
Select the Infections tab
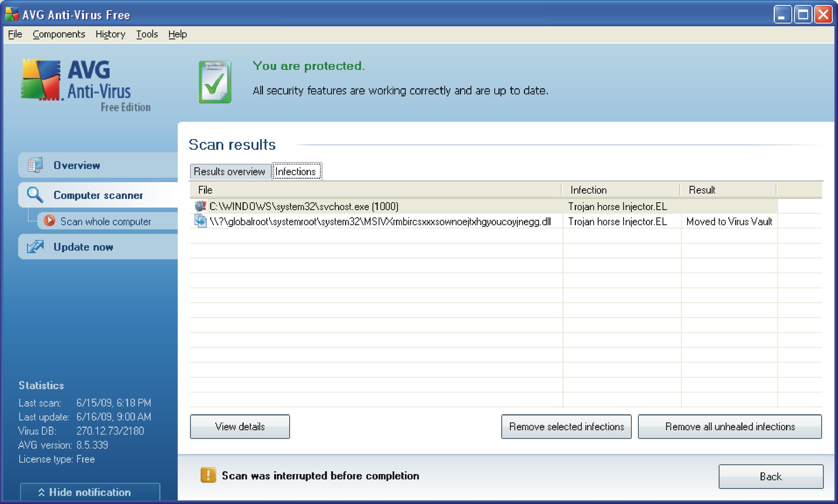click(296, 172)
